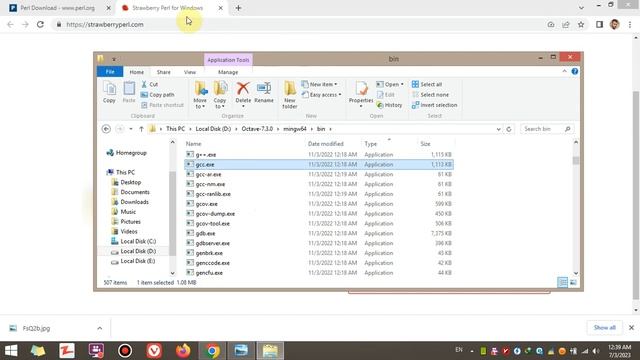Go back in the Explorer window
The height and width of the screenshot is (360, 640).
(106, 129)
